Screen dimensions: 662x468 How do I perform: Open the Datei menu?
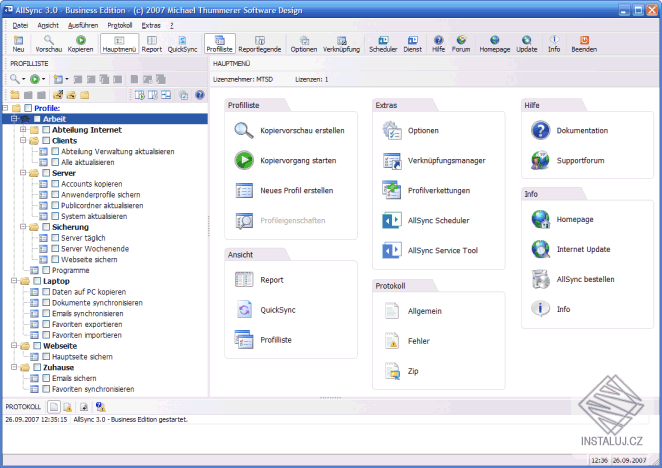click(20, 25)
